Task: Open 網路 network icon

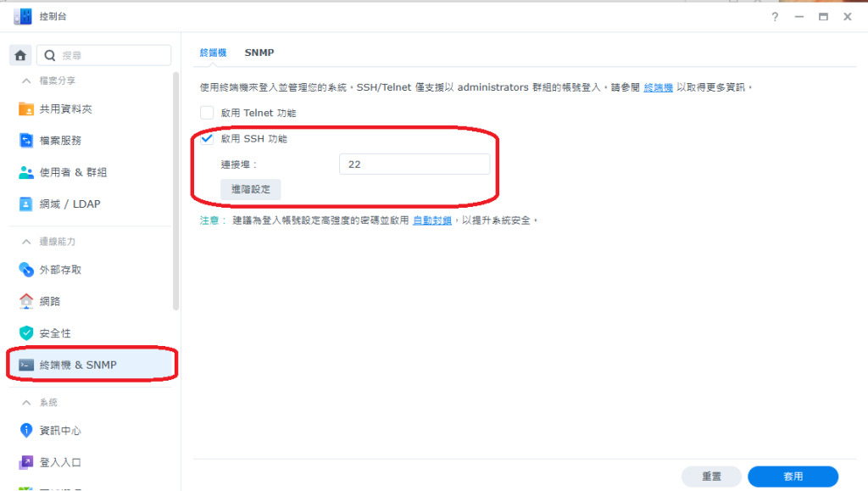Action: click(x=26, y=301)
